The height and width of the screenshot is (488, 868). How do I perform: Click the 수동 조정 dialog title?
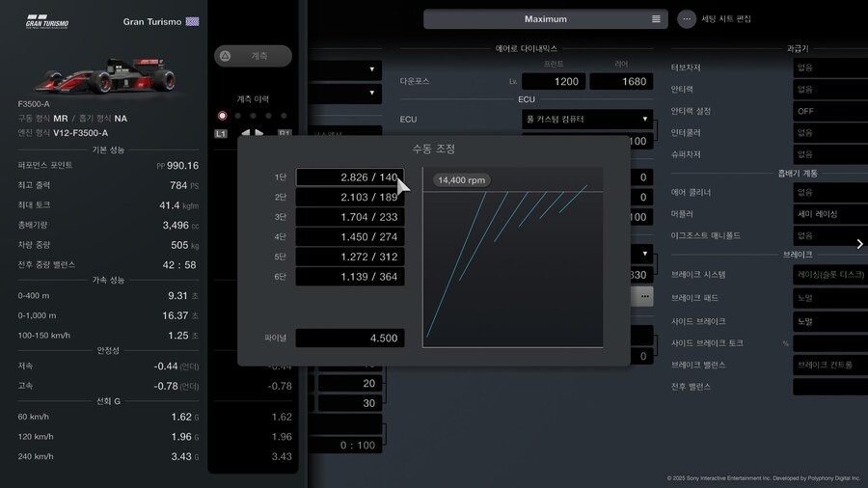(433, 149)
